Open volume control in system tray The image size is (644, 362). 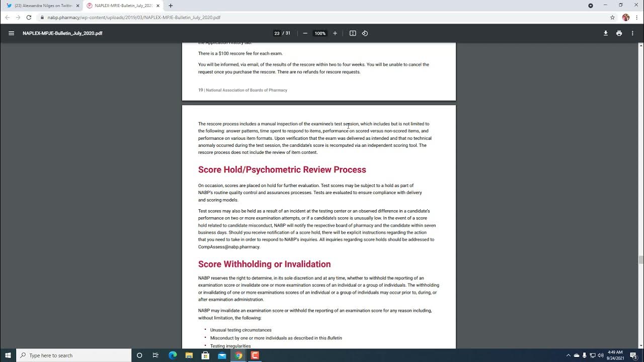[x=600, y=355]
